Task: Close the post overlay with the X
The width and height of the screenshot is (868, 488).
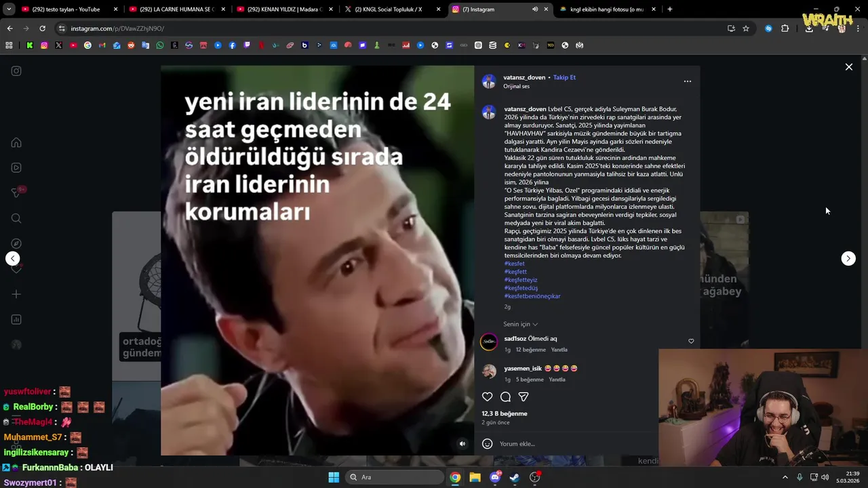Action: coord(848,67)
